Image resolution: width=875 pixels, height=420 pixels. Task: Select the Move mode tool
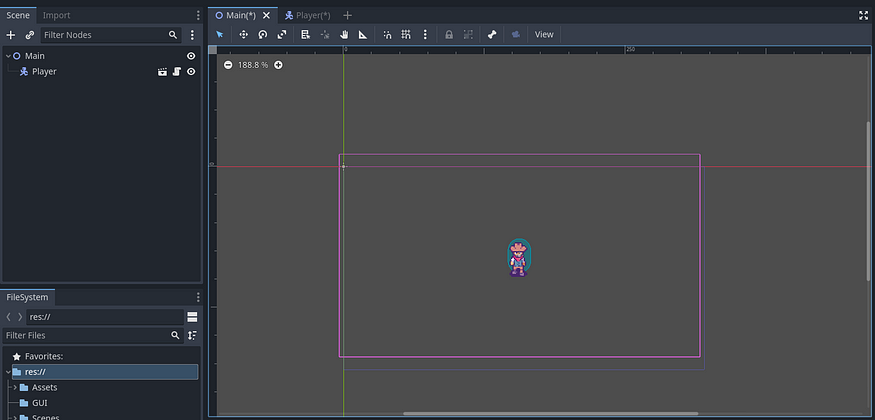[x=243, y=34]
